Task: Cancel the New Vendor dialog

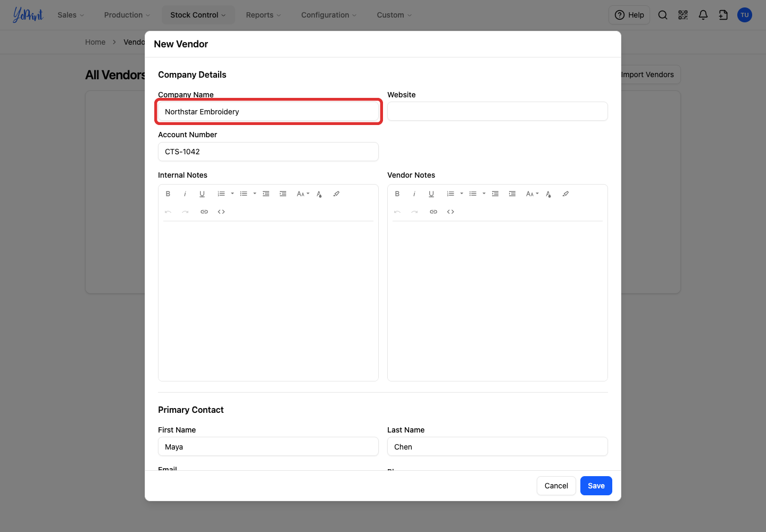Action: 556,486
